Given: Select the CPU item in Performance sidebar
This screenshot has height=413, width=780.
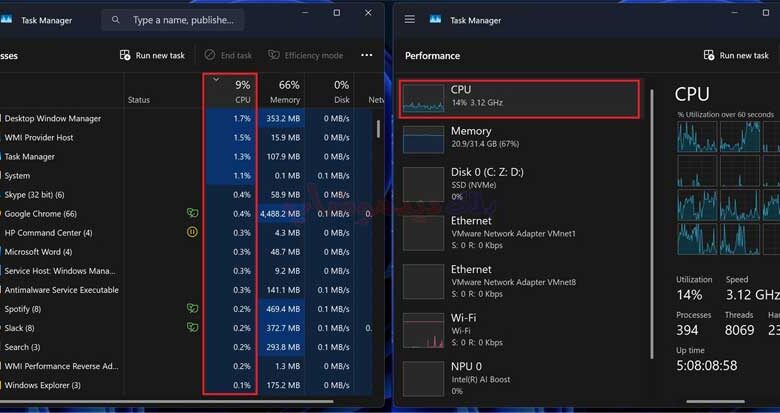Looking at the screenshot, I should [519, 99].
